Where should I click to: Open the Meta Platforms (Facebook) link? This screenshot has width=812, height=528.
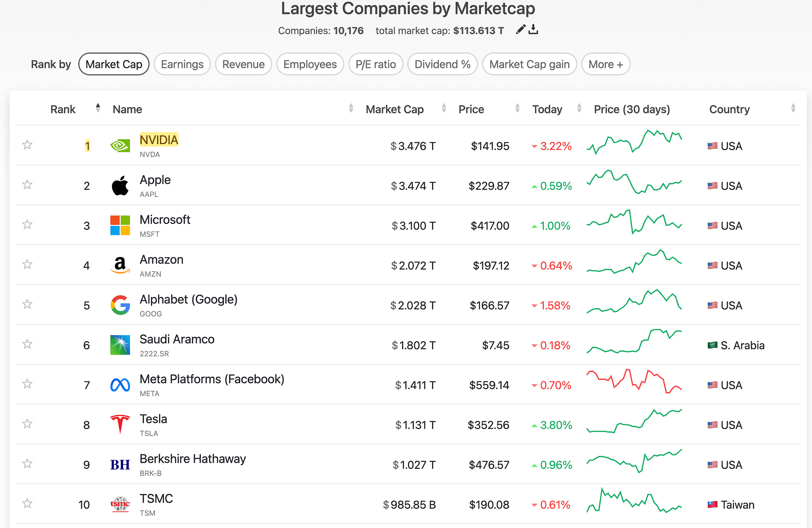[x=212, y=379]
